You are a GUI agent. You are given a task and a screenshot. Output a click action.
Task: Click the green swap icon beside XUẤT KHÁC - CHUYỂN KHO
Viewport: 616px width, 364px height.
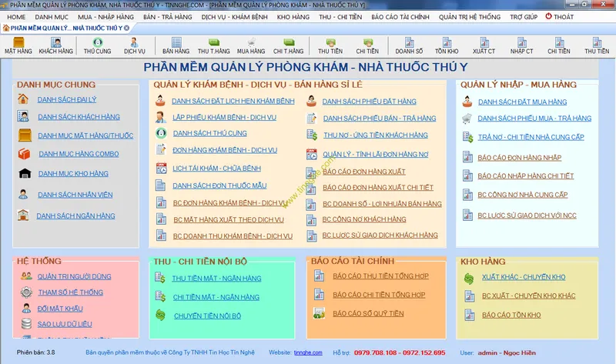[x=469, y=279]
